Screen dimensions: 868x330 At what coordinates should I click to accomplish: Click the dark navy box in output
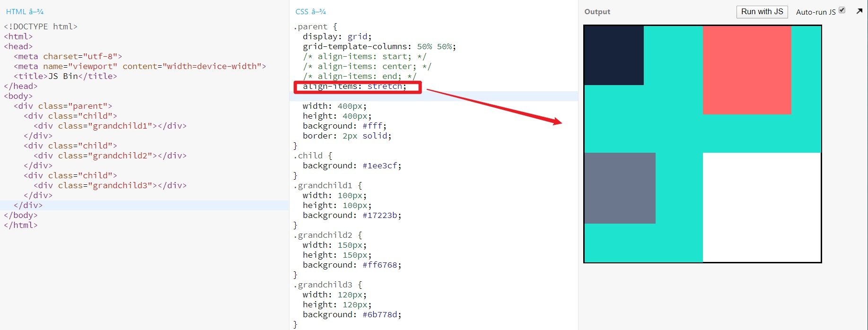click(x=614, y=55)
